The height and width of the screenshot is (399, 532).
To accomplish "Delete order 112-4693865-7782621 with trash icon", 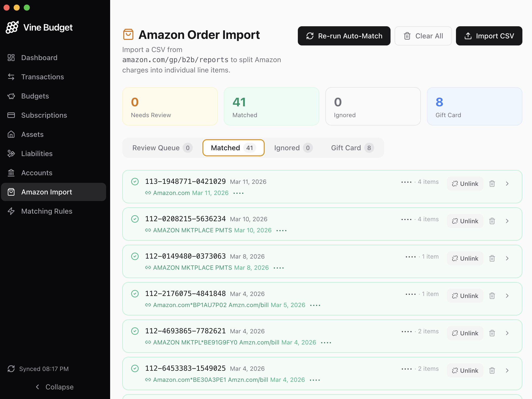I will click(492, 333).
